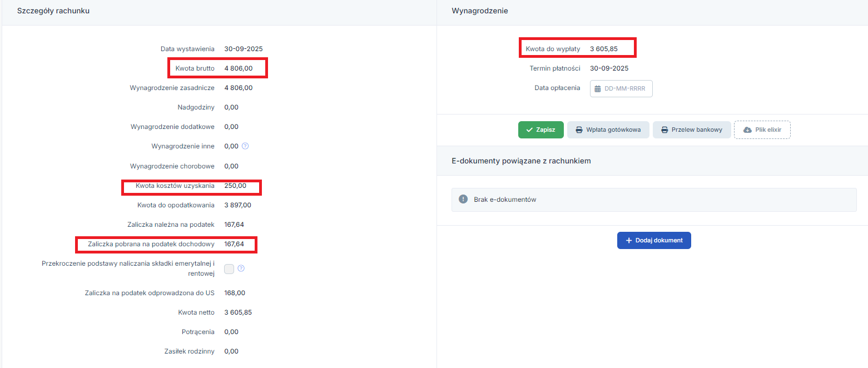868x368 pixels.
Task: Click the info icon beside Brak e-dokumentów
Action: tap(463, 199)
